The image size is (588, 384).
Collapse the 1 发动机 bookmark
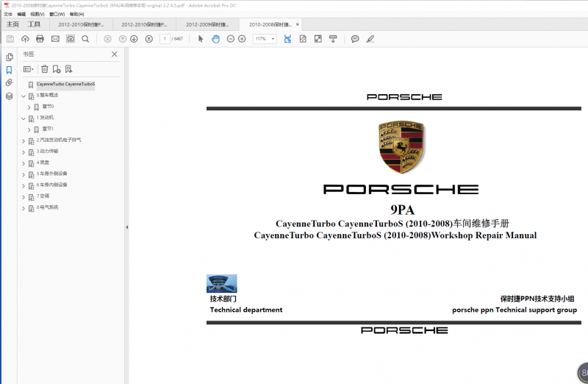click(24, 118)
